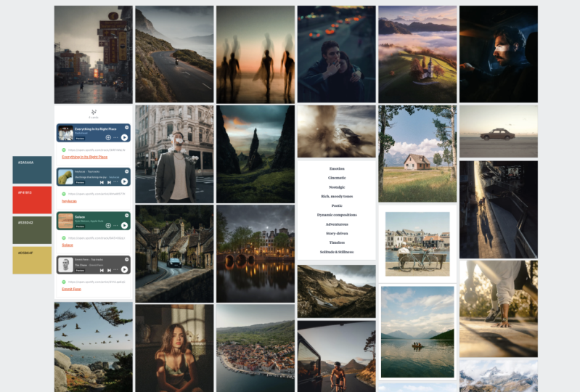
Task: Open heylucas yellow hoodie cover art
Action: [x=65, y=177]
